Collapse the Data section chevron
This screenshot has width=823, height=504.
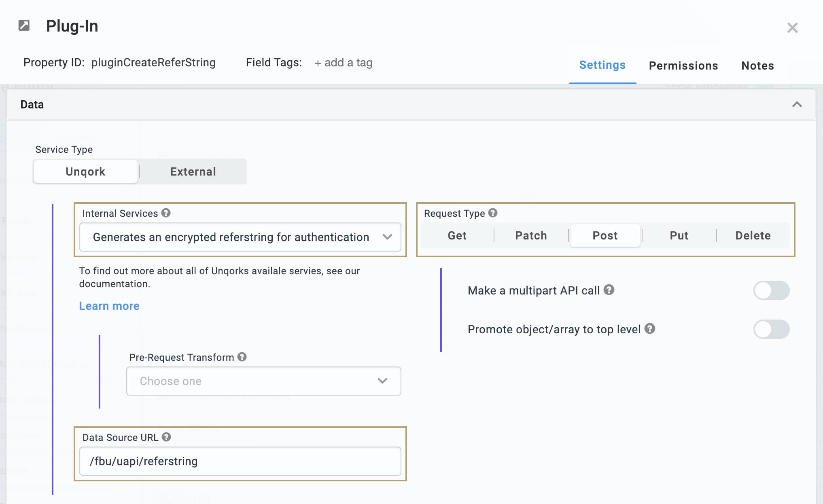(797, 104)
